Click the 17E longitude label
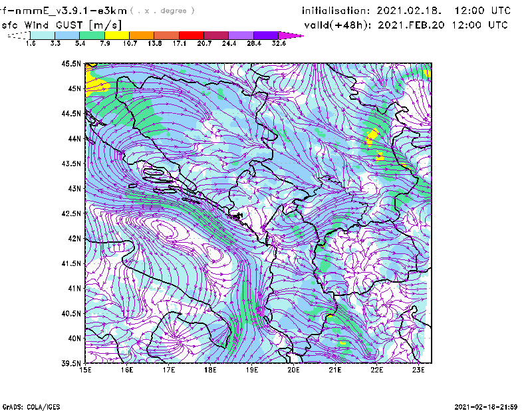The width and height of the screenshot is (532, 411). [169, 370]
